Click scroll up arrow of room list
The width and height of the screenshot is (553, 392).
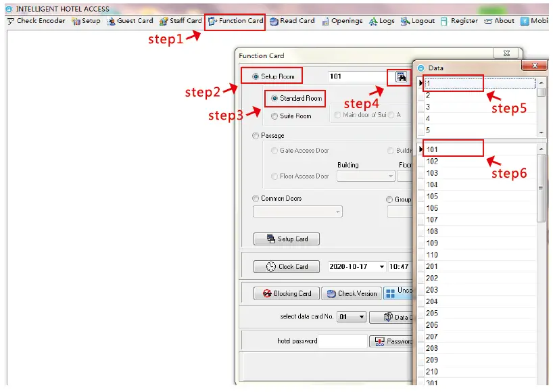pyautogui.click(x=541, y=149)
